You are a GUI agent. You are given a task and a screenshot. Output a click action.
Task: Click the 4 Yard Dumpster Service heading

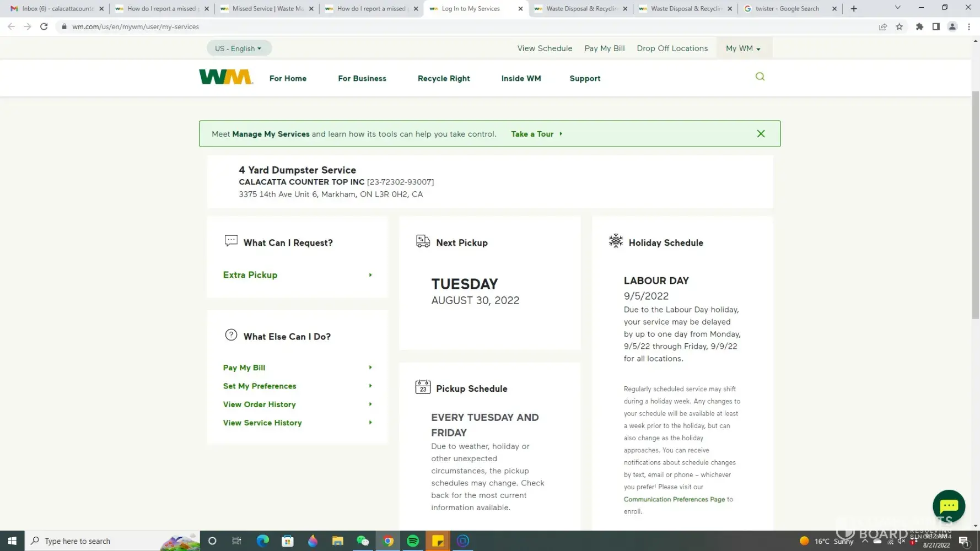[297, 170]
